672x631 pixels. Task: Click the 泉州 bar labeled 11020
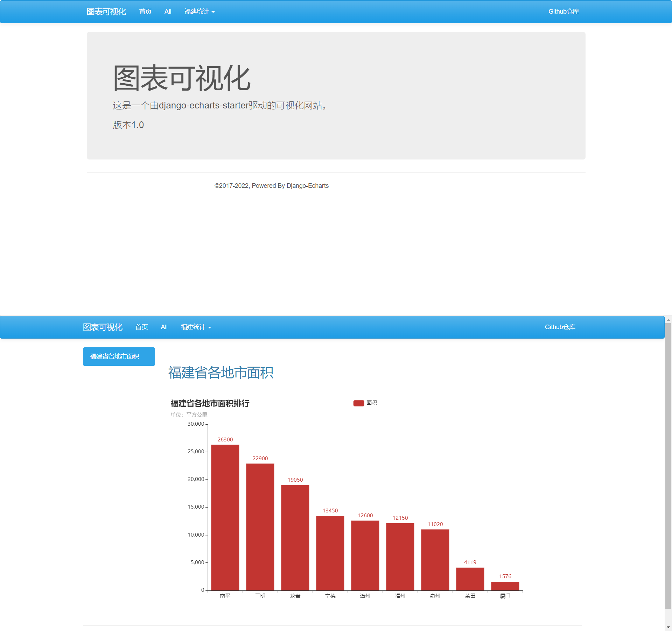pyautogui.click(x=435, y=560)
